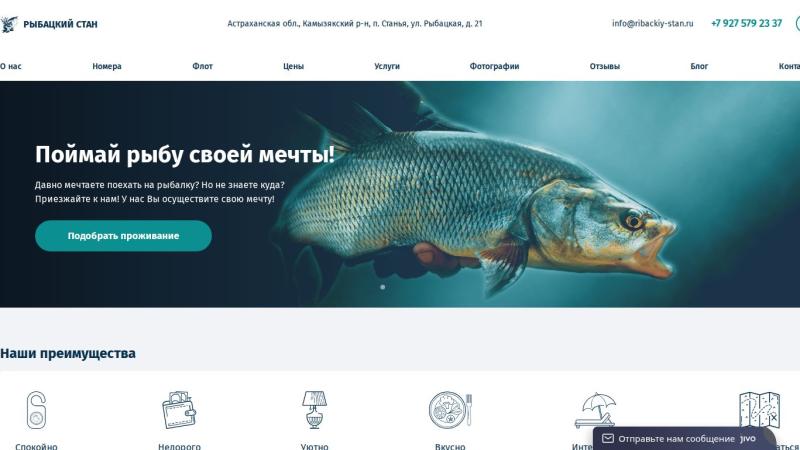
Task: Select the wallet Недорого icon
Action: (179, 410)
